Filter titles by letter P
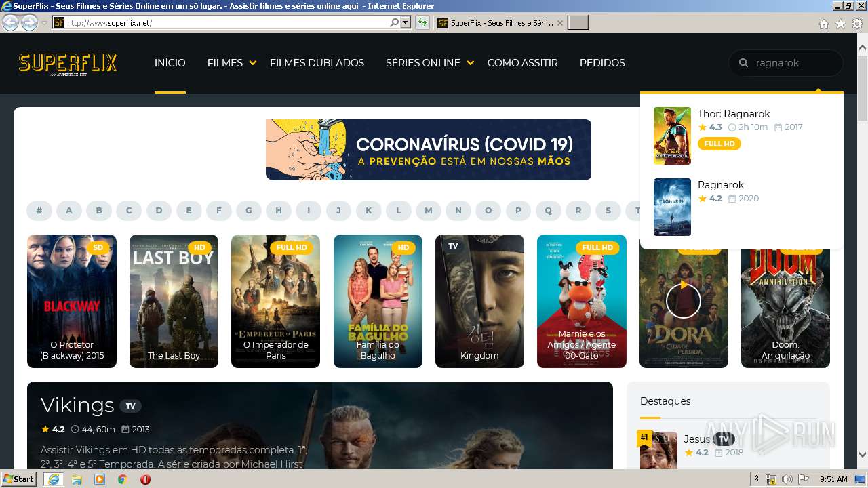 tap(518, 211)
